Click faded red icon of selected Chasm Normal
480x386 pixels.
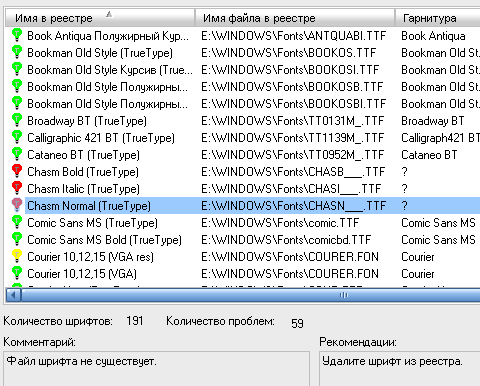point(17,205)
